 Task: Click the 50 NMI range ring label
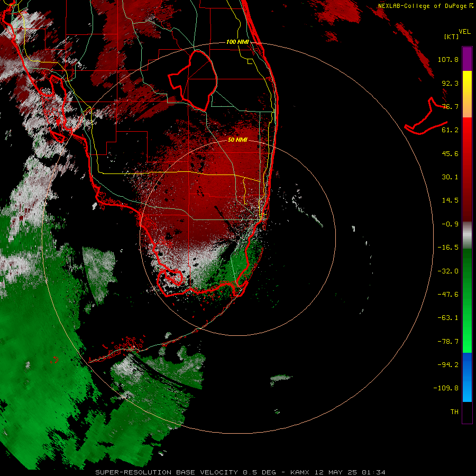click(237, 140)
